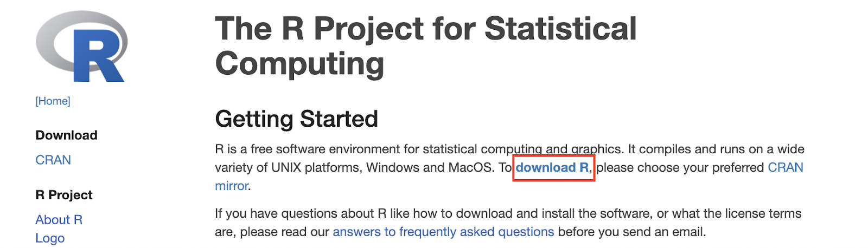Viewport: 868px width, 248px height.
Task: Click the main page title text
Action: (426, 47)
